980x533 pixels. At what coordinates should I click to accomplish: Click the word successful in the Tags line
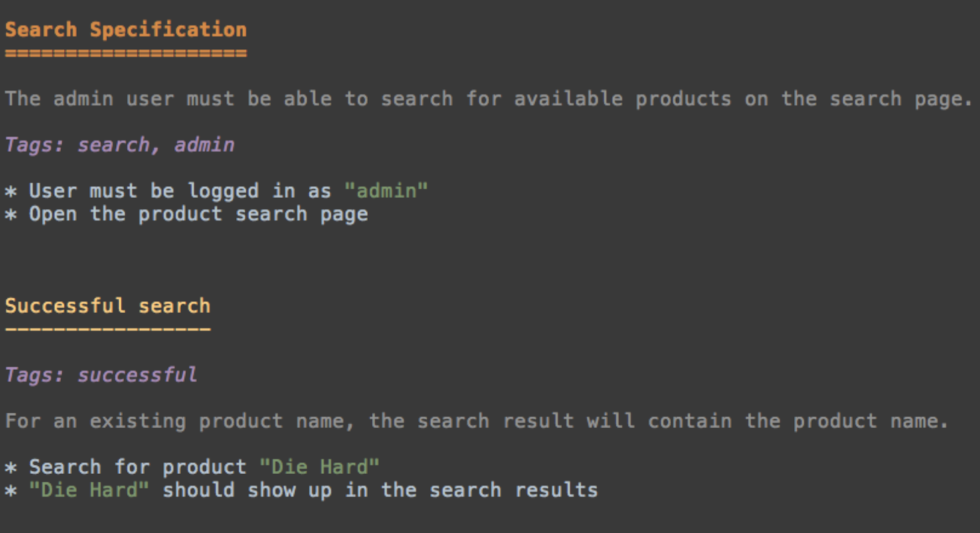coord(137,375)
